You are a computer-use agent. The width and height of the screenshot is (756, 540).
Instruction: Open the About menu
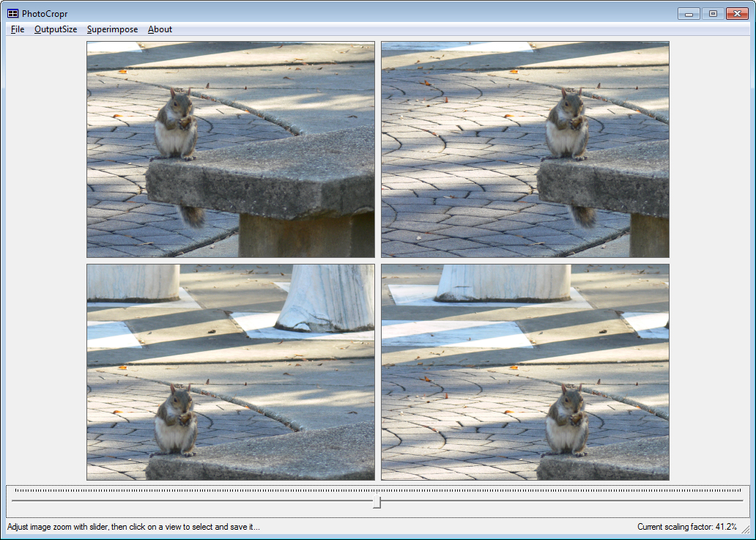160,29
